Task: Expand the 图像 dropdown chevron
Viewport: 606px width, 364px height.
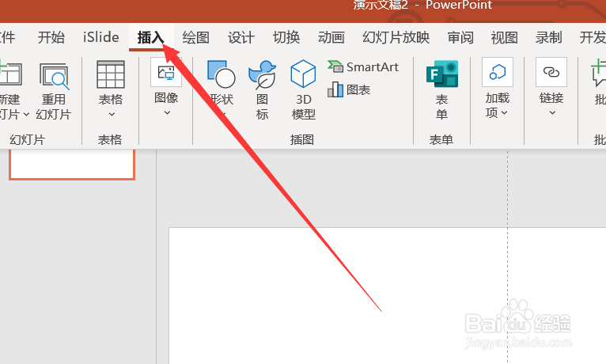Action: click(167, 113)
